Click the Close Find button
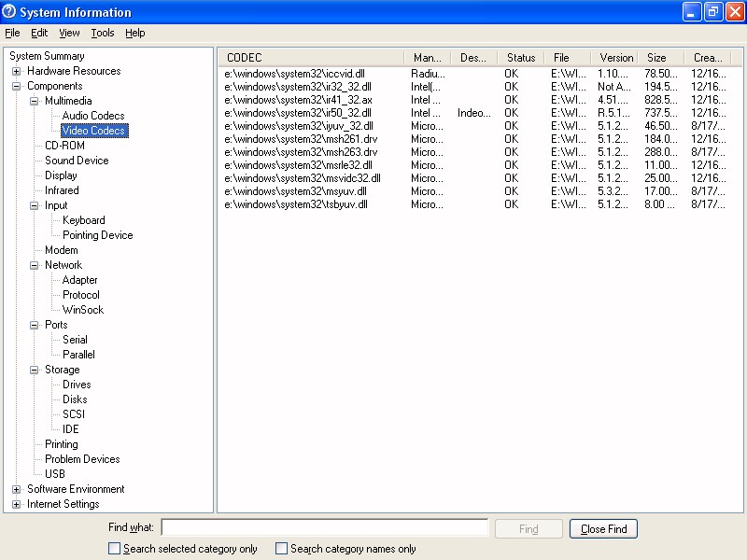 (x=603, y=528)
